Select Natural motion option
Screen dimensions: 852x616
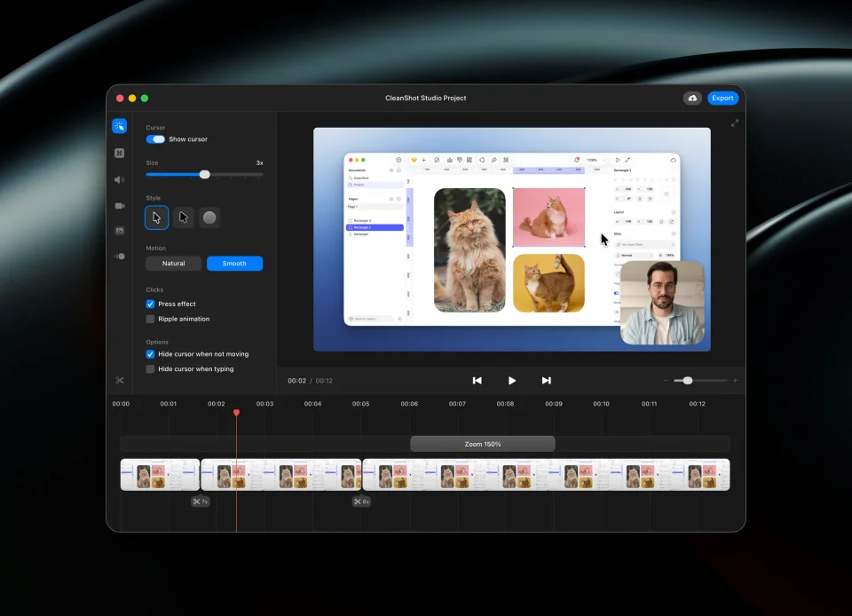click(173, 264)
